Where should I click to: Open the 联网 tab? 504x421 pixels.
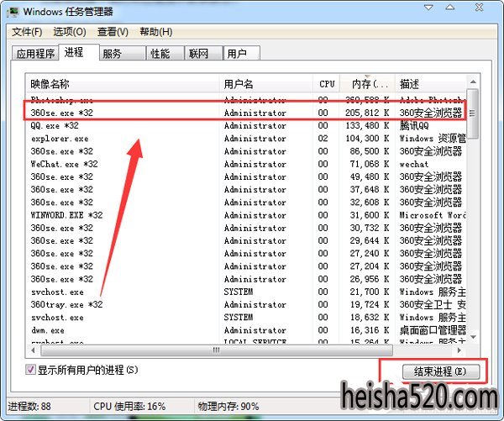click(203, 54)
